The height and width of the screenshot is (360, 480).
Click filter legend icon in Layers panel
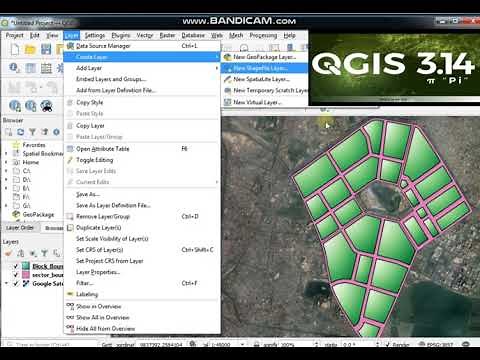44,253
